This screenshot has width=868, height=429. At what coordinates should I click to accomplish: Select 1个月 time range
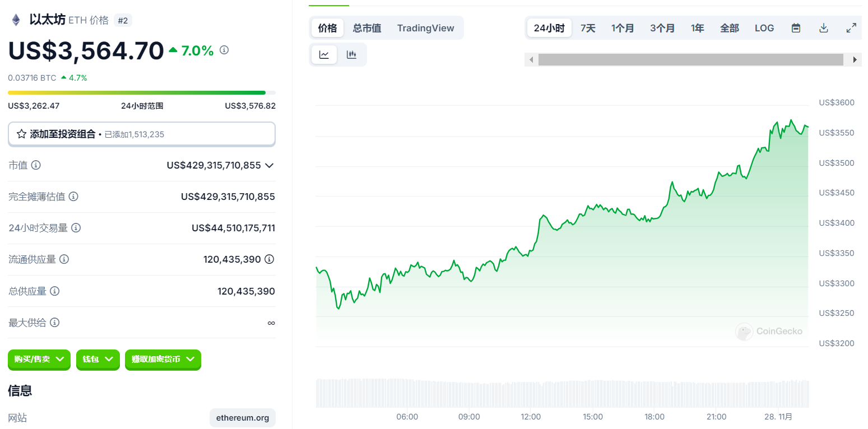tap(623, 28)
